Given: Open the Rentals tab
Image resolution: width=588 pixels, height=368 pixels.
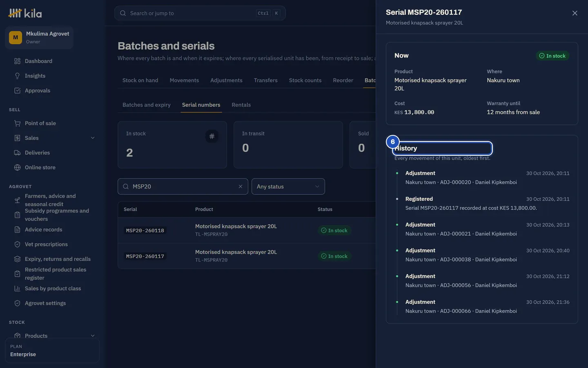Looking at the screenshot, I should 241,105.
